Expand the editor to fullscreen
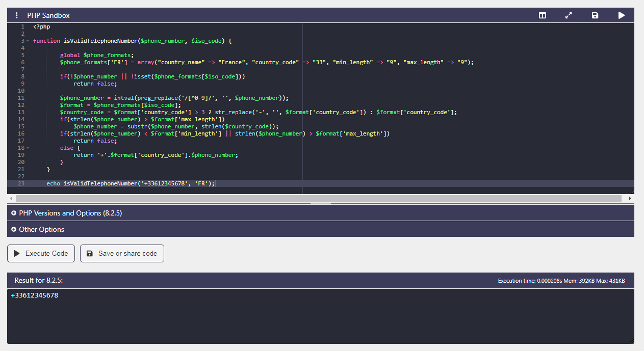The height and width of the screenshot is (351, 644). 569,15
